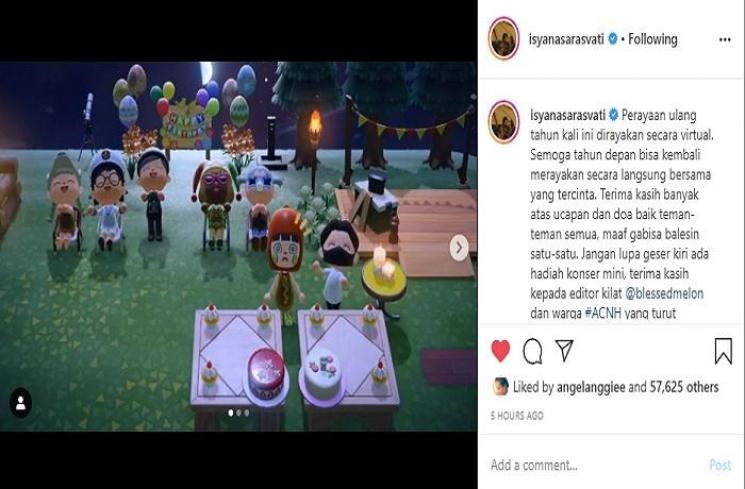Click the Following button
This screenshot has height=489, width=745.
point(653,39)
